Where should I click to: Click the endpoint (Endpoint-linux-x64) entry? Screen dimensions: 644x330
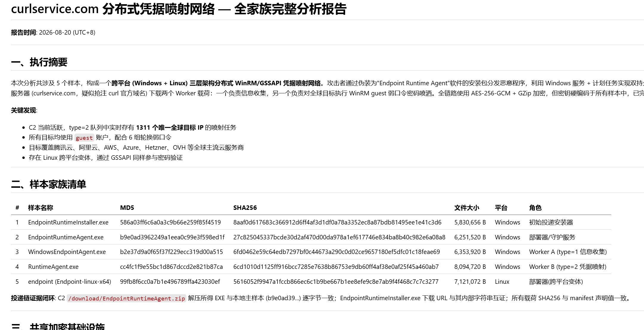[x=69, y=282]
